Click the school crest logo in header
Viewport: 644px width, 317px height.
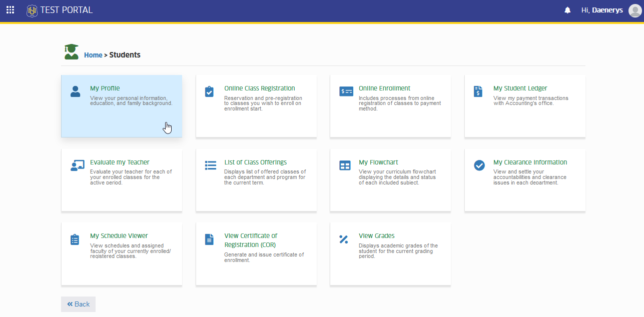point(32,10)
